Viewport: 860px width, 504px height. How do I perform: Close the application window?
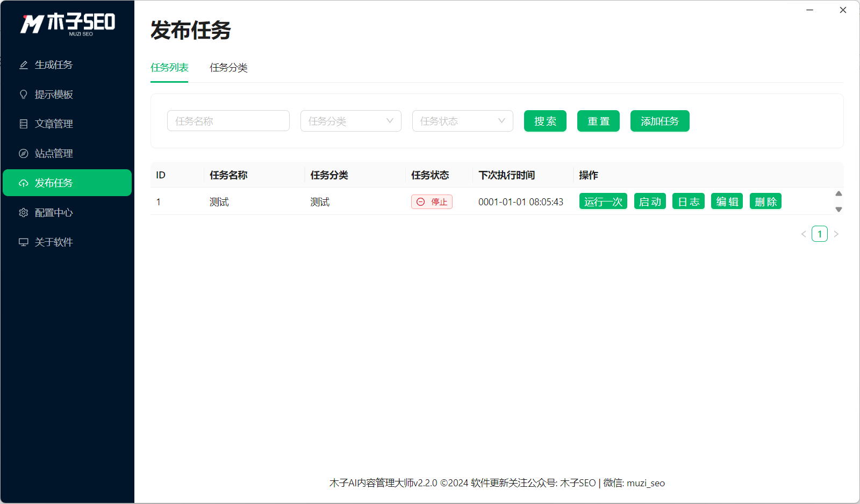tap(843, 10)
